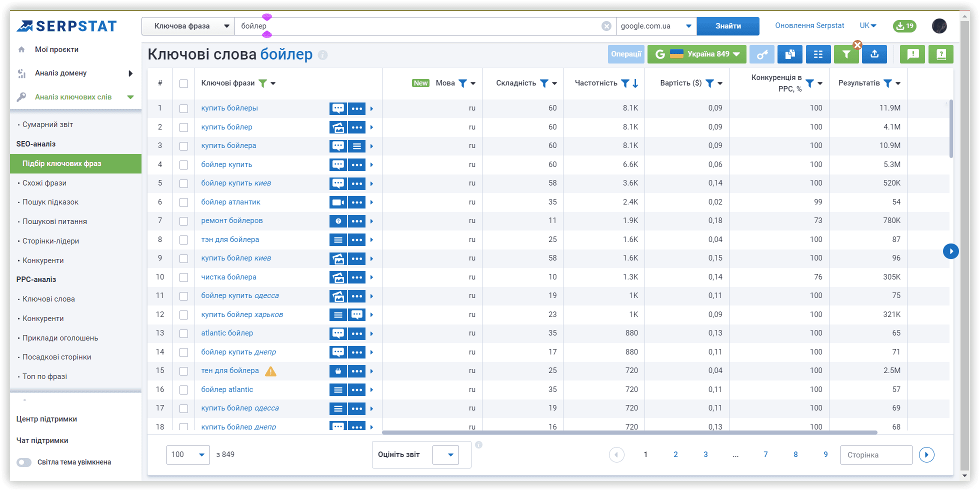Open the Складність column filter funnel
The image size is (980, 491).
pos(544,83)
